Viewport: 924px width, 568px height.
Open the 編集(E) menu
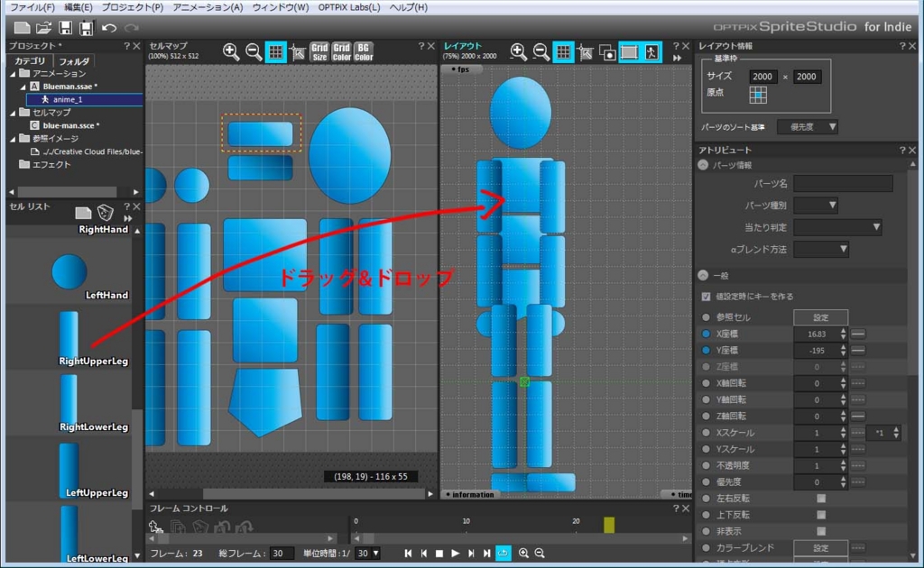click(x=79, y=7)
